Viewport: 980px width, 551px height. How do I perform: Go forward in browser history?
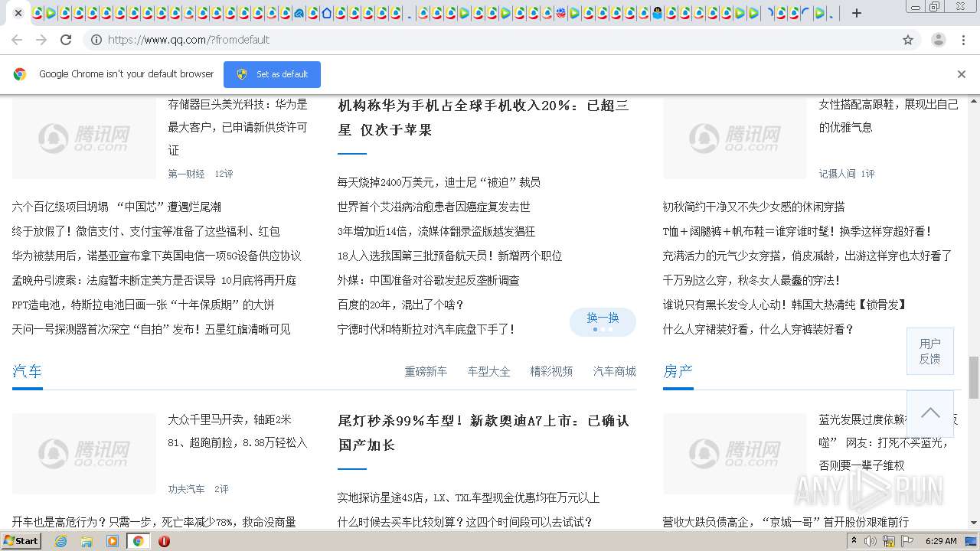[41, 40]
